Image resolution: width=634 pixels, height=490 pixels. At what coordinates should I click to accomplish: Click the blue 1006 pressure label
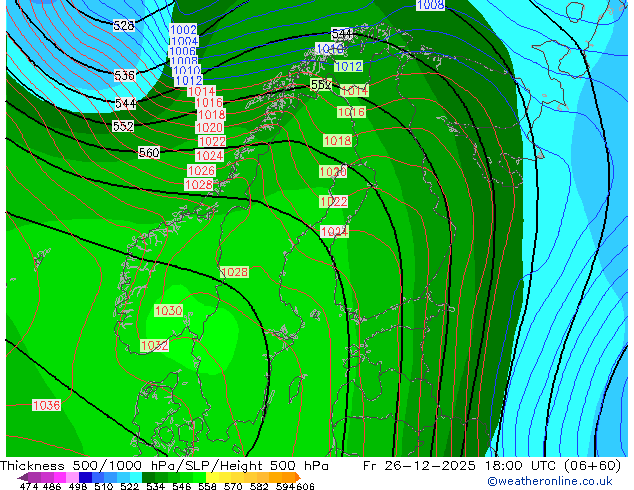[182, 51]
